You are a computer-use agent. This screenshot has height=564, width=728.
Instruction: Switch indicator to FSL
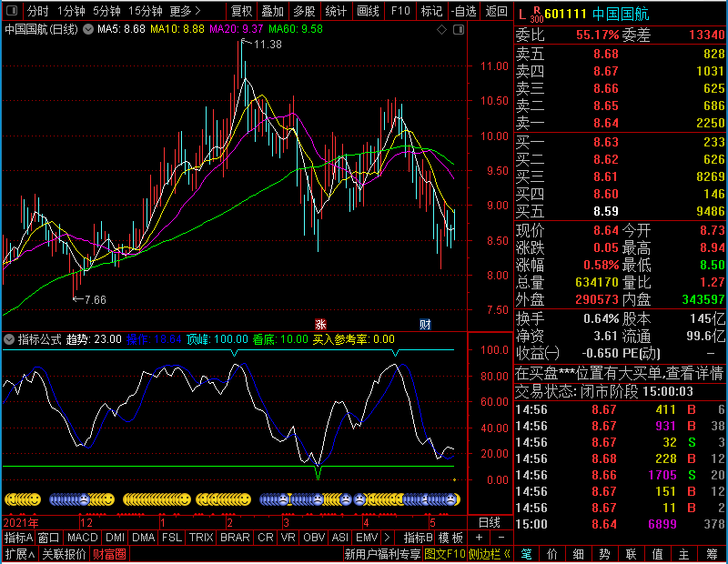point(172,538)
